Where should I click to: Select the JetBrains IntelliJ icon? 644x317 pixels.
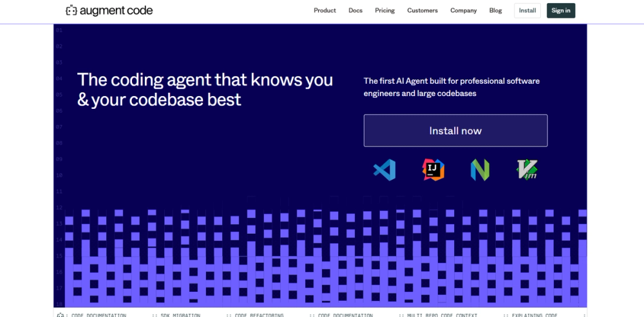pyautogui.click(x=433, y=170)
